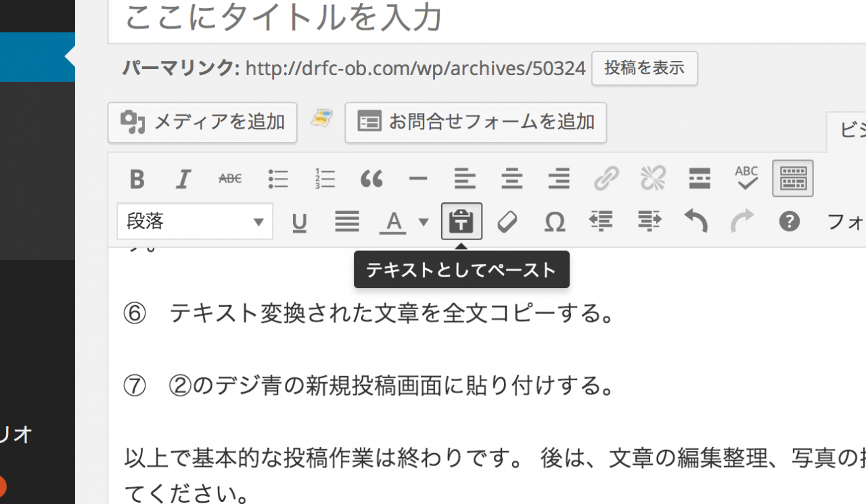This screenshot has width=866, height=504.
Task: Insert special character omega icon
Action: click(x=555, y=221)
